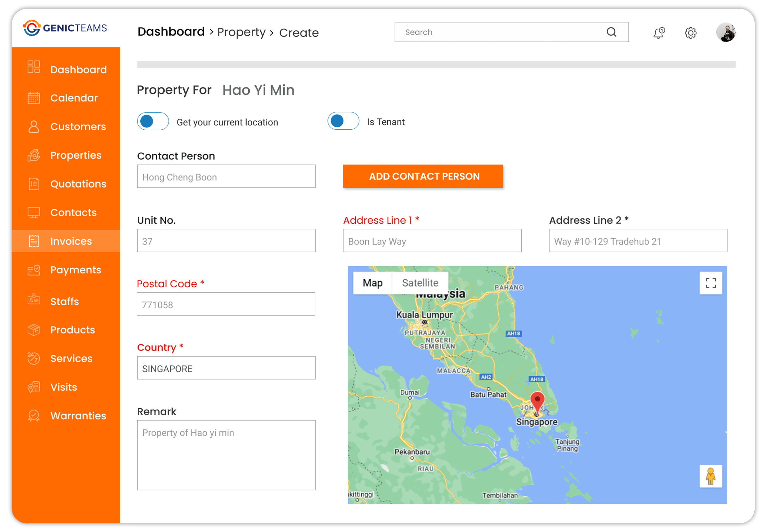Click the Contacts monitor icon
Screen dimensions: 768x532
click(x=34, y=213)
